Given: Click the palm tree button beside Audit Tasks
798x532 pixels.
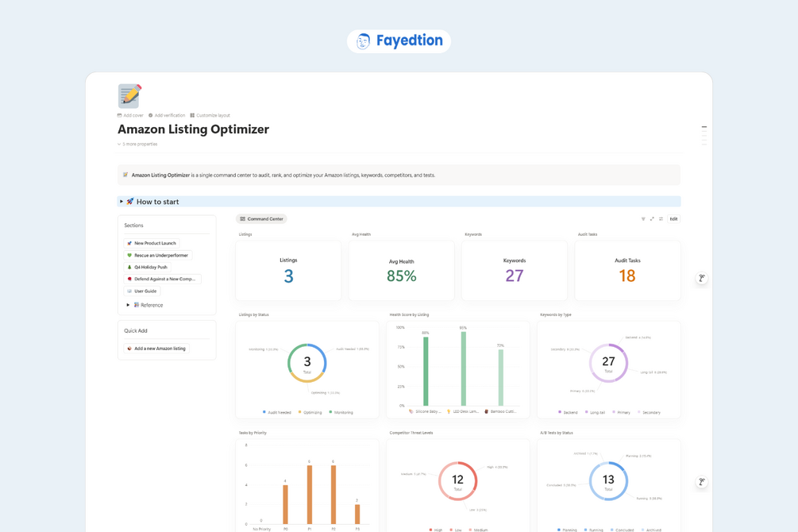Looking at the screenshot, I should (701, 278).
